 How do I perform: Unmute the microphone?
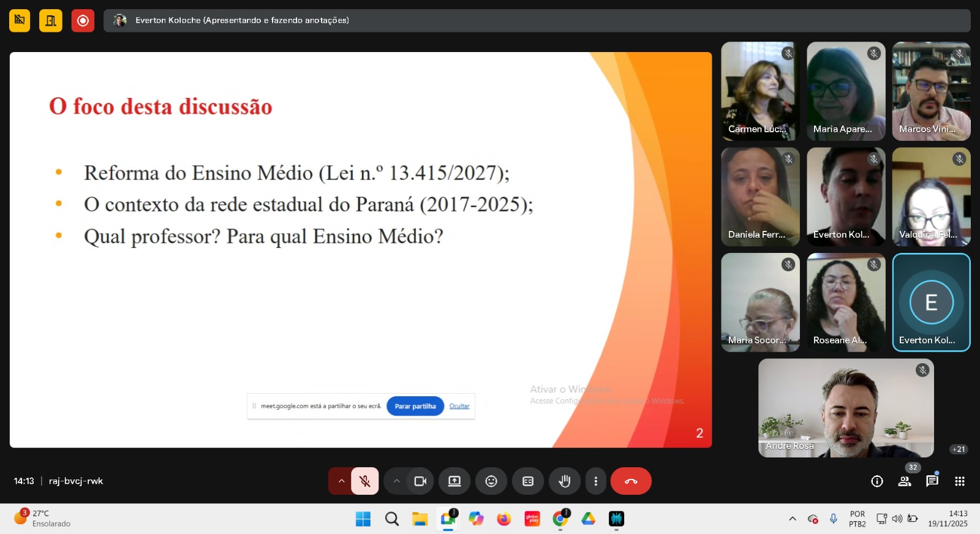tap(365, 481)
